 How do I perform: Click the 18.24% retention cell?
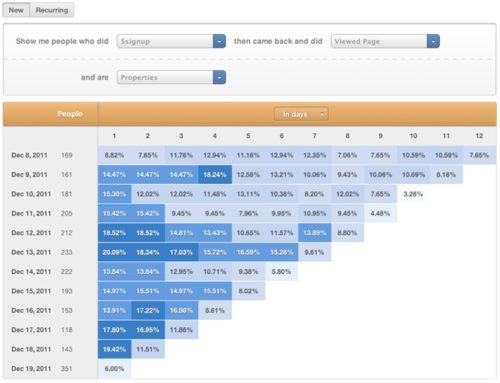point(215,175)
